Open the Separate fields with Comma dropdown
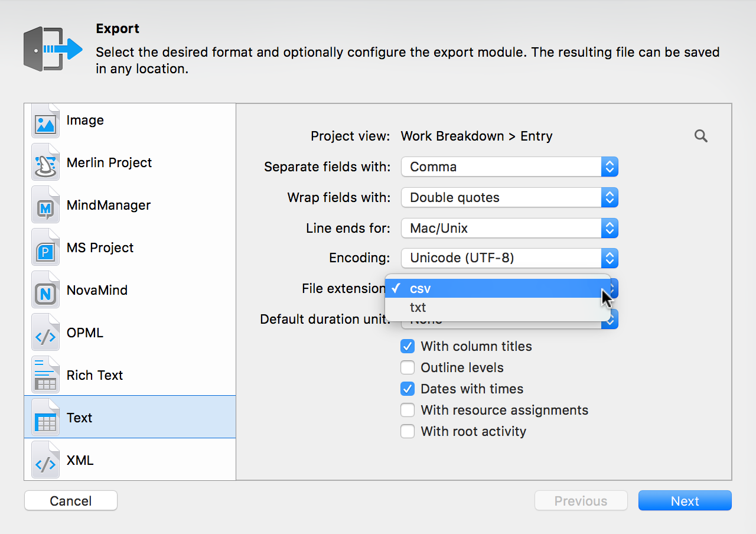Image resolution: width=756 pixels, height=534 pixels. (510, 167)
